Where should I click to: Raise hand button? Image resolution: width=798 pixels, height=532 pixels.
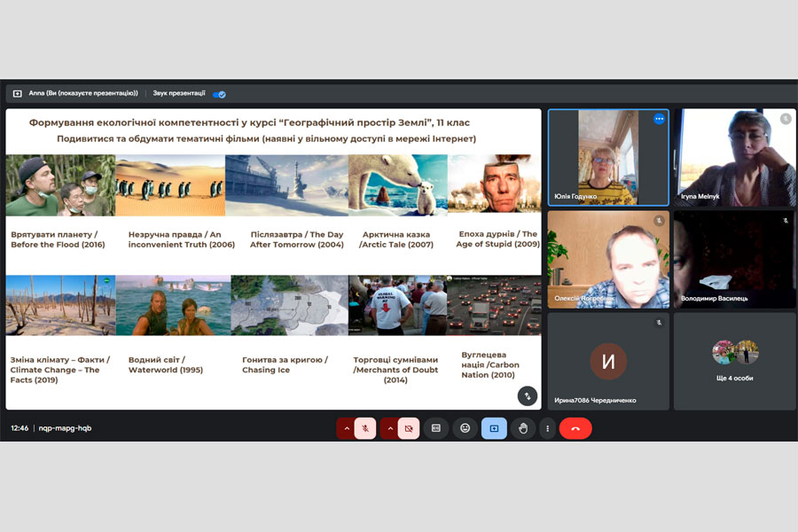(523, 428)
